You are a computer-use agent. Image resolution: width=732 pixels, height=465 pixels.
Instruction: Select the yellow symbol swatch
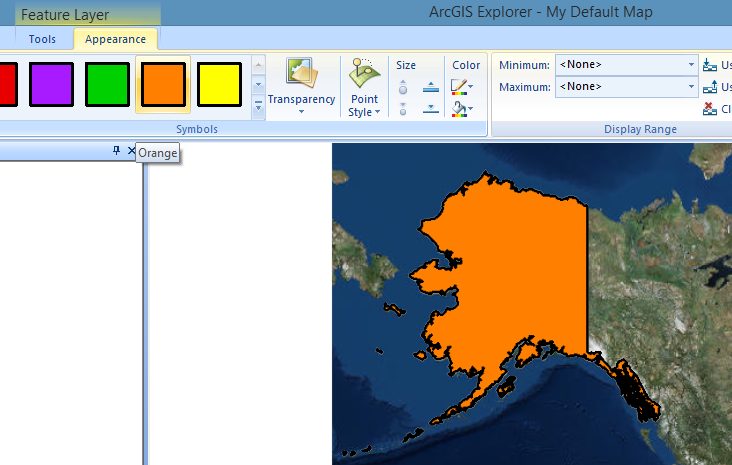coord(219,85)
